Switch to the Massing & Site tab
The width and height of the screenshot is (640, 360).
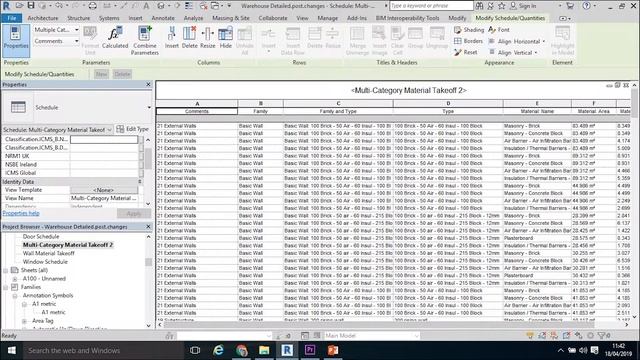point(231,18)
